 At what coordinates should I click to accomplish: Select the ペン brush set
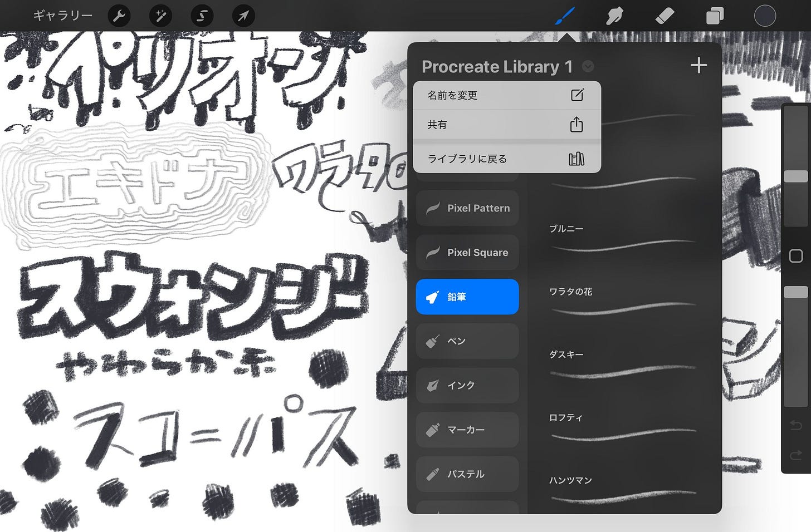pyautogui.click(x=467, y=341)
